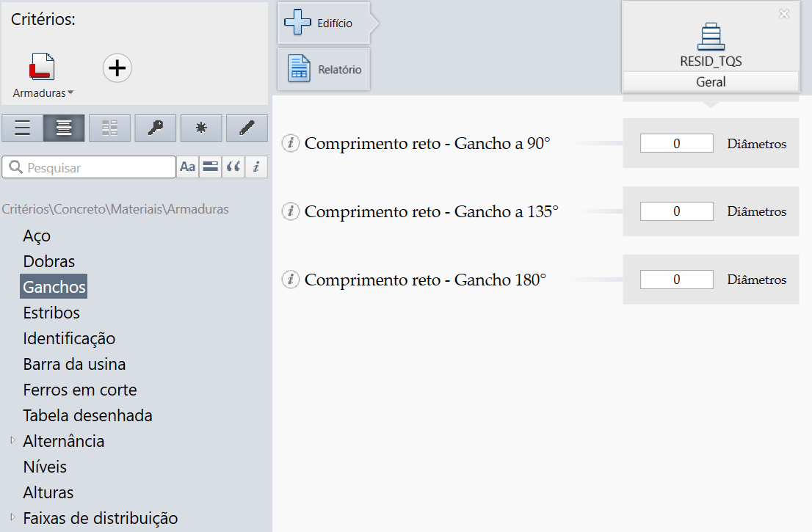Show info for Gancho a 90°
This screenshot has height=532, width=812.
click(x=291, y=143)
